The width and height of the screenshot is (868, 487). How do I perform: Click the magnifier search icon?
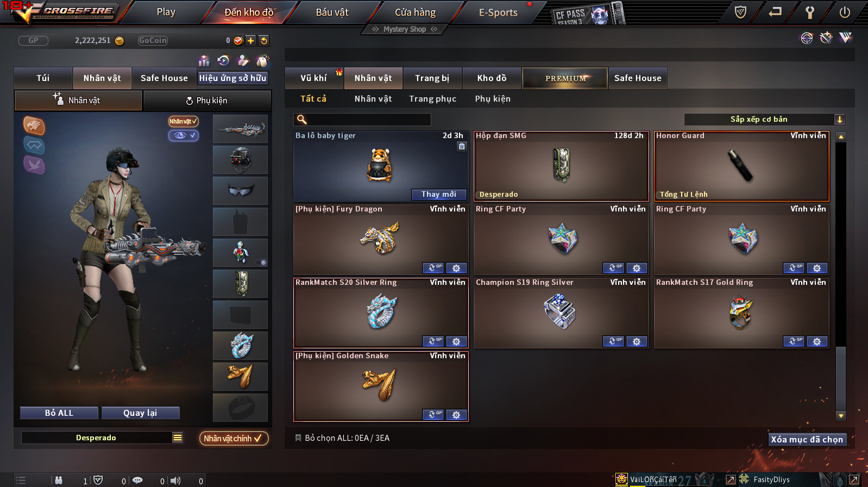[302, 120]
